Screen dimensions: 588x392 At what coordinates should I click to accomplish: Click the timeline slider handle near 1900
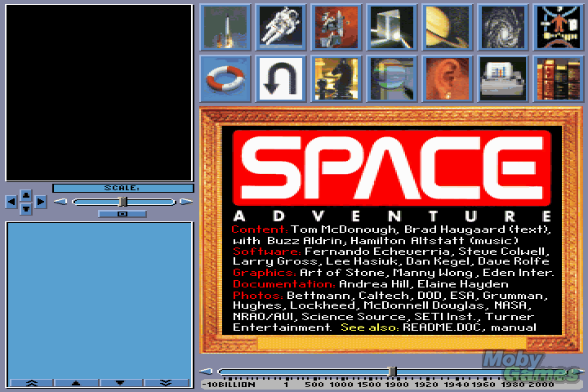click(393, 372)
